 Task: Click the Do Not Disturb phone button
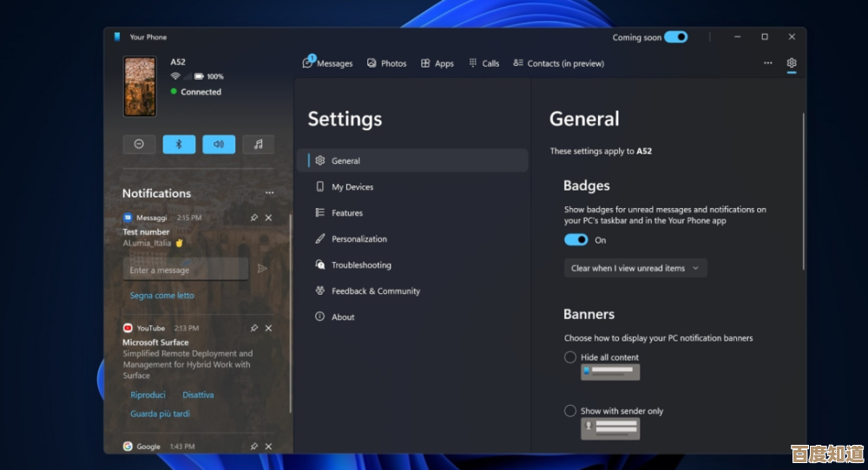click(x=139, y=144)
